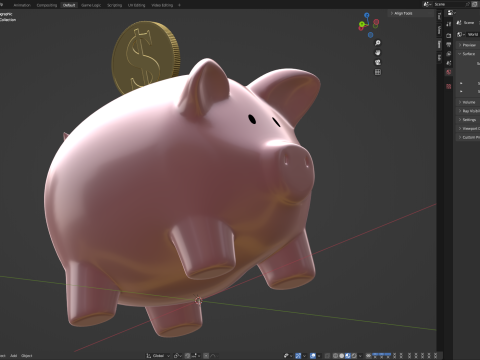Switch to the Game Logic workspace tab

tap(91, 5)
